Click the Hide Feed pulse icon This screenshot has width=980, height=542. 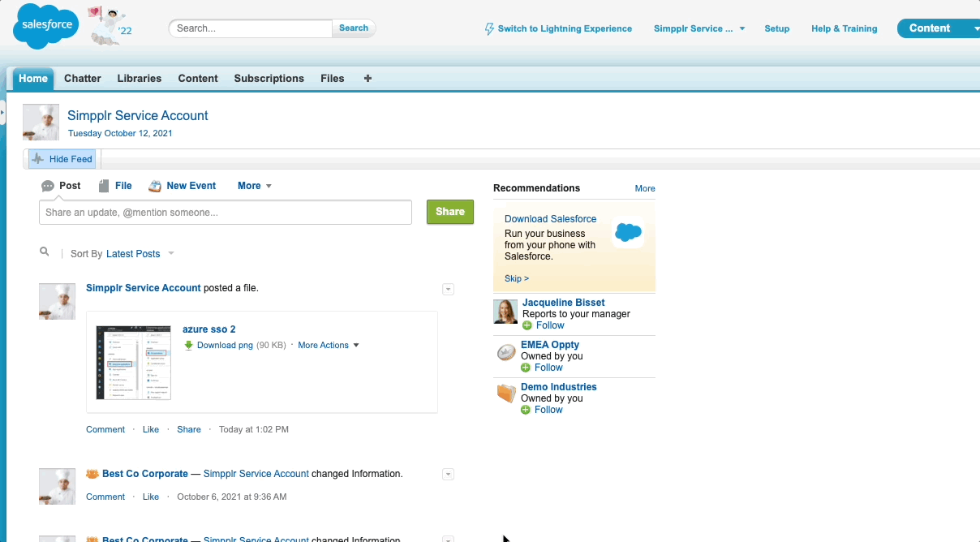click(38, 159)
